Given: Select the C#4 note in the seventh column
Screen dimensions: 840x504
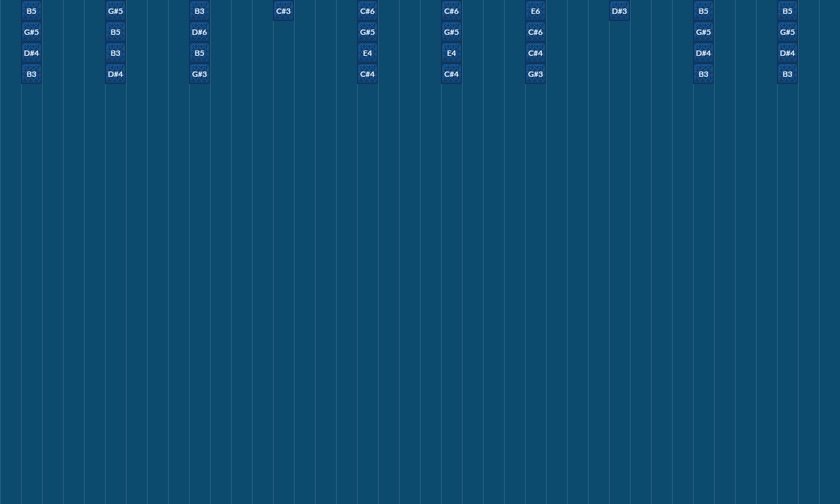Looking at the screenshot, I should [x=535, y=52].
